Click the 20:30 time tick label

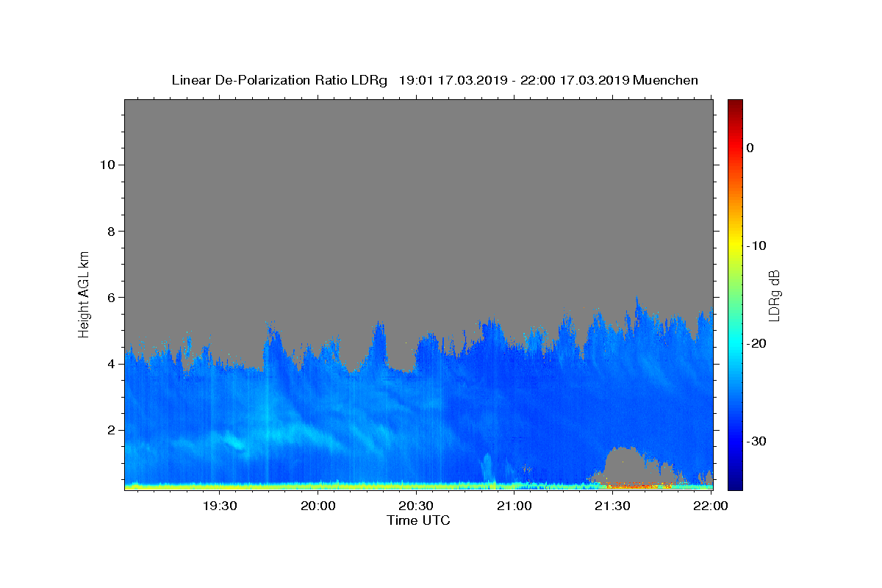pyautogui.click(x=416, y=506)
